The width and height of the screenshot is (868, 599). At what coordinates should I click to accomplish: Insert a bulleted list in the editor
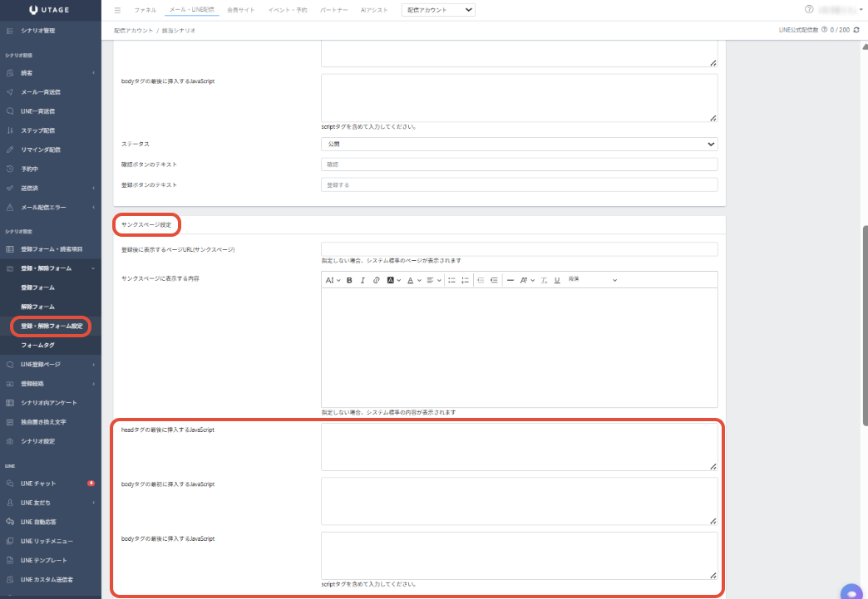tap(452, 281)
